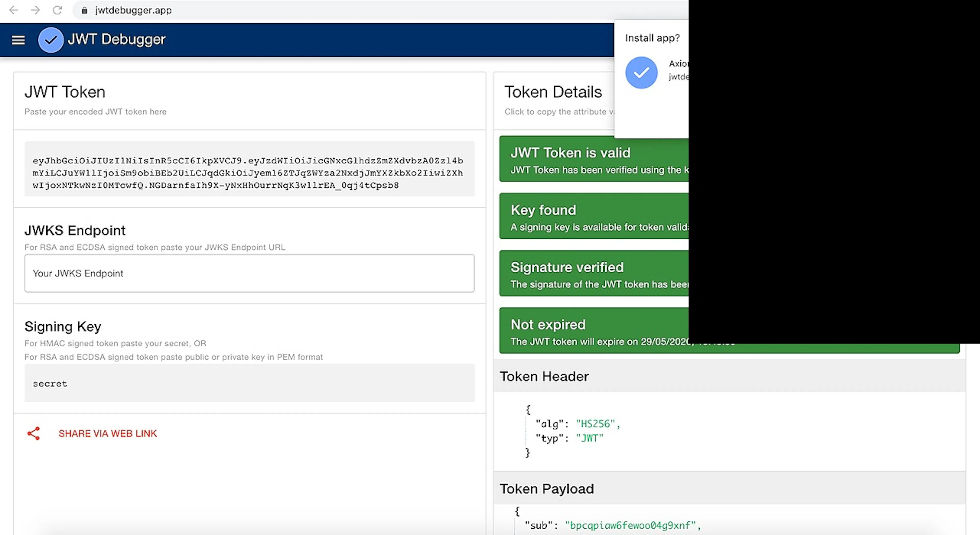The height and width of the screenshot is (535, 980).
Task: Click the Key found status banner
Action: coord(594,216)
